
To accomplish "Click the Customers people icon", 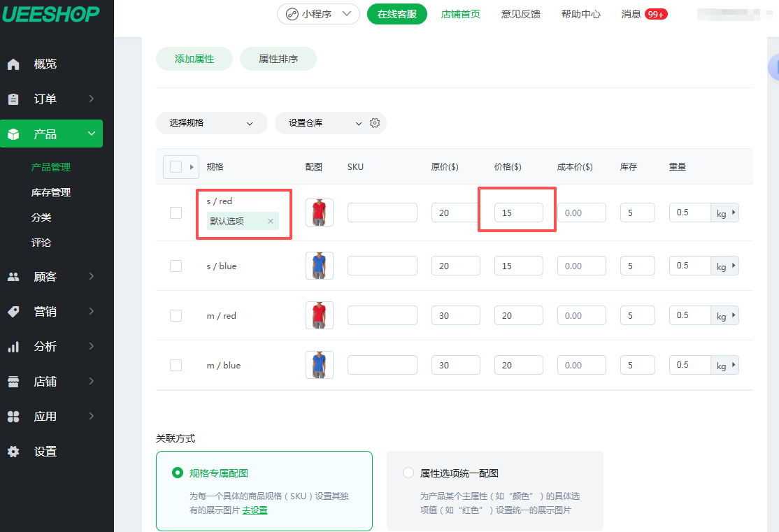I will pyautogui.click(x=13, y=277).
